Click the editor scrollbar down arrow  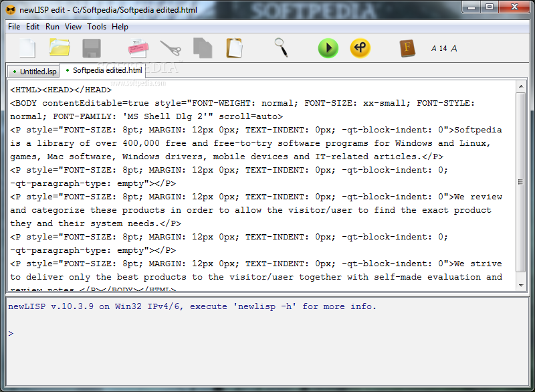(521, 285)
